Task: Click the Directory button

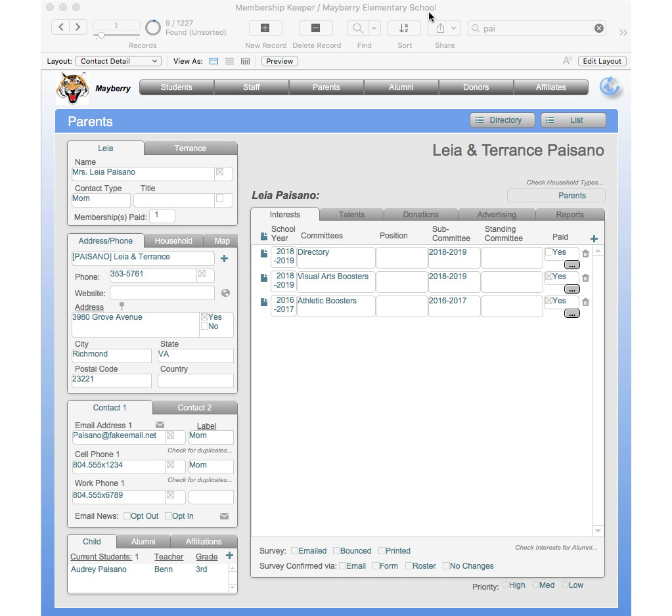Action: [x=503, y=120]
